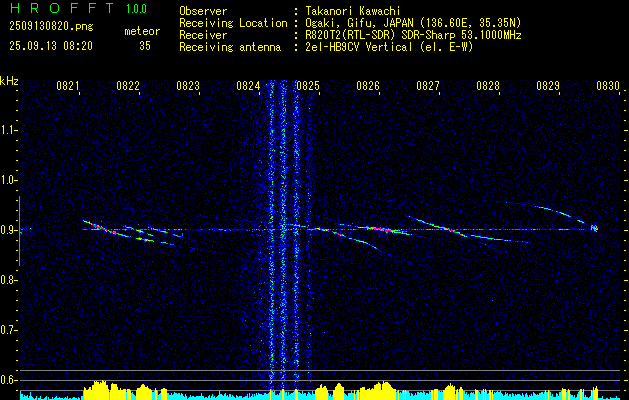This screenshot has width=629, height=400.
Task: Click the timestamp 25.09.13 08:20
Action: pos(51,46)
